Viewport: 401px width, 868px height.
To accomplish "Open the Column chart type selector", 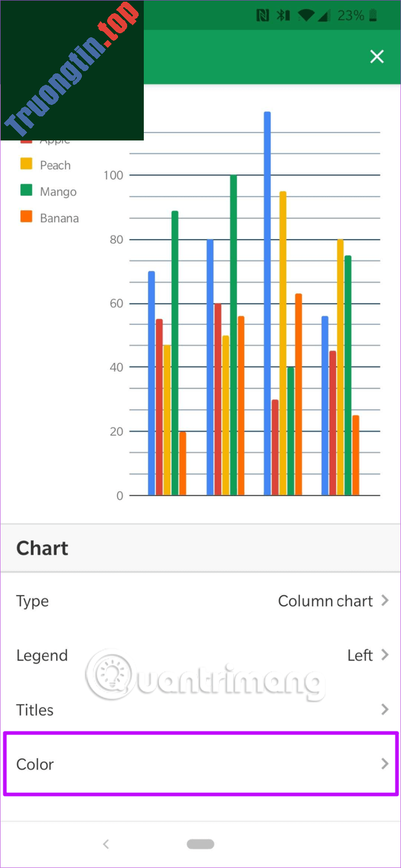I will (x=325, y=601).
